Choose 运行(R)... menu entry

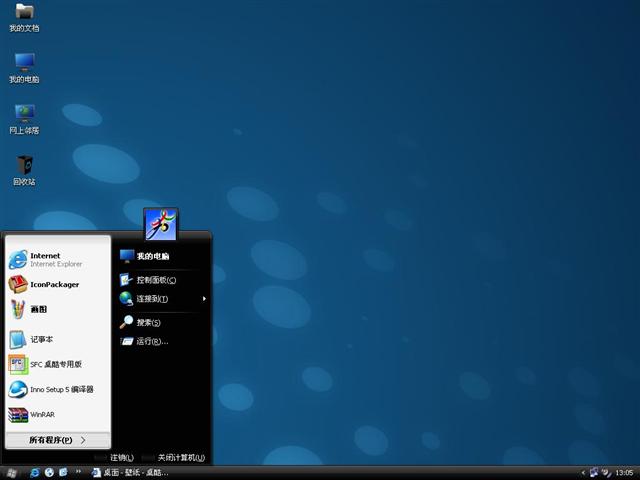(152, 341)
